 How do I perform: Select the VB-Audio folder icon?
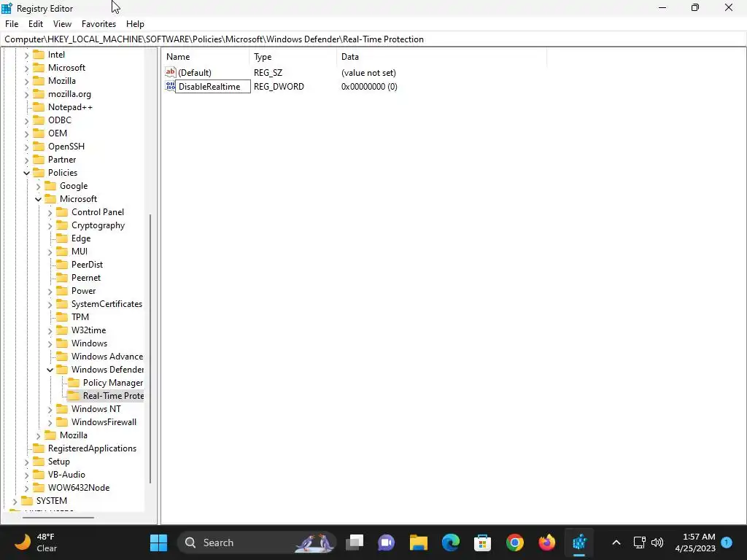pyautogui.click(x=39, y=474)
